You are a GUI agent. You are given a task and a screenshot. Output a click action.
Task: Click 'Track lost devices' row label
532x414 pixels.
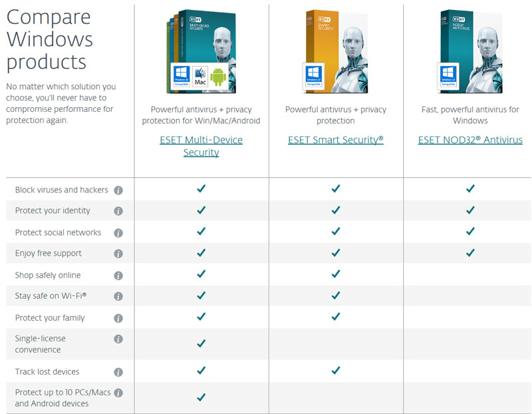[47, 372]
